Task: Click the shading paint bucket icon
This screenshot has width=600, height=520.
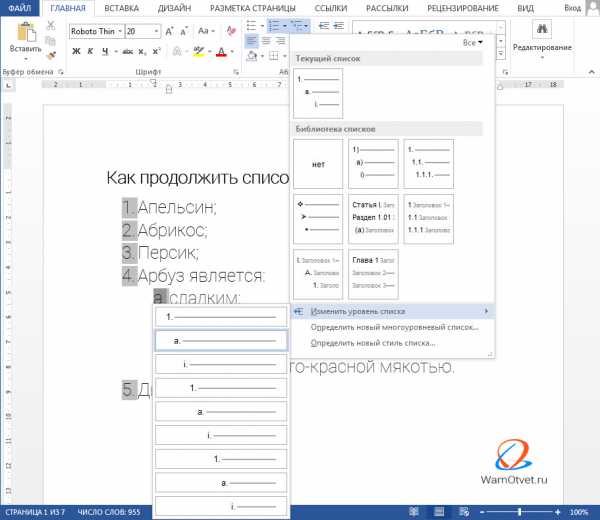Action: 252,56
